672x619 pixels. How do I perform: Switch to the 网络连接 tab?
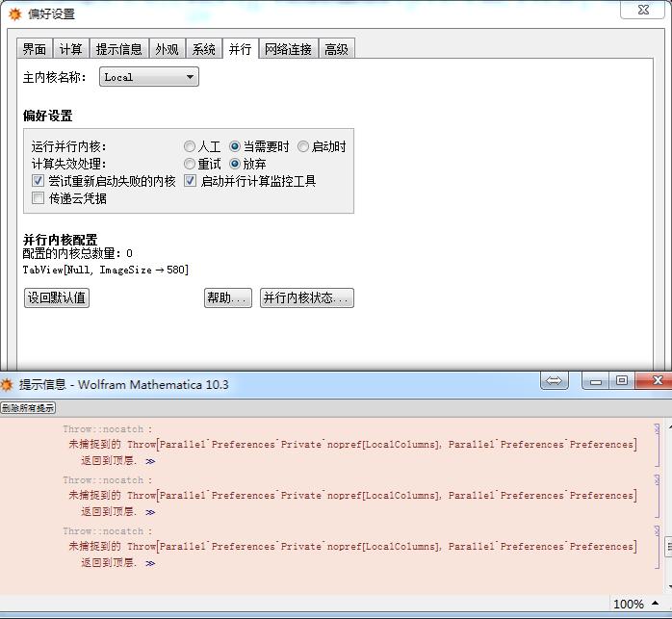289,49
